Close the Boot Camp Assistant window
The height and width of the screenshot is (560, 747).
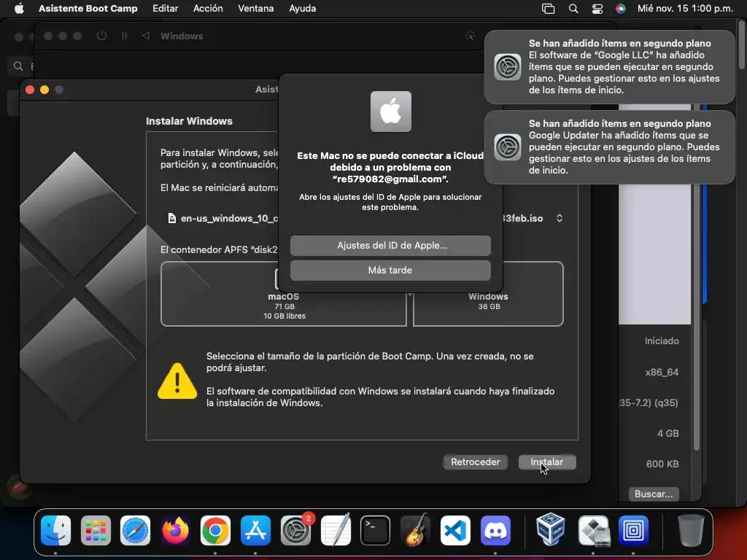[30, 90]
